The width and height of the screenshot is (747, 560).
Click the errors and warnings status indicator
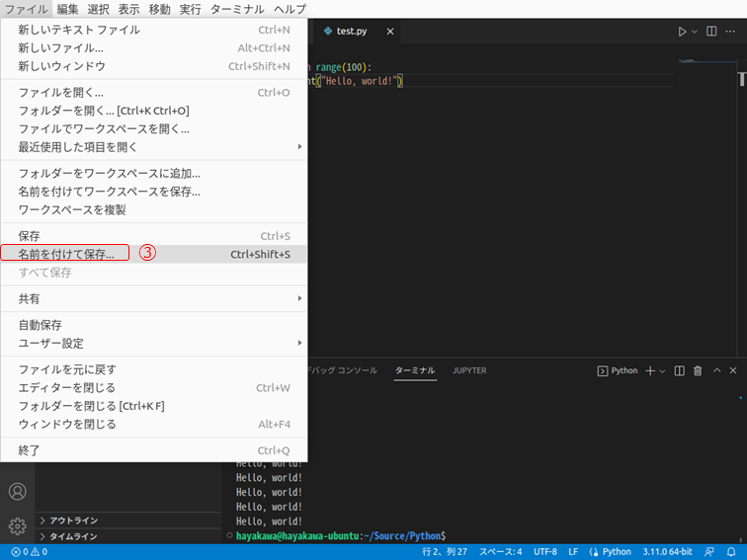[30, 552]
